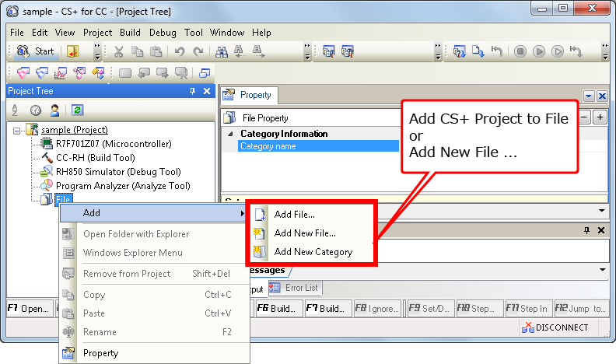Click the Cut scissors icon

pyautogui.click(x=119, y=51)
